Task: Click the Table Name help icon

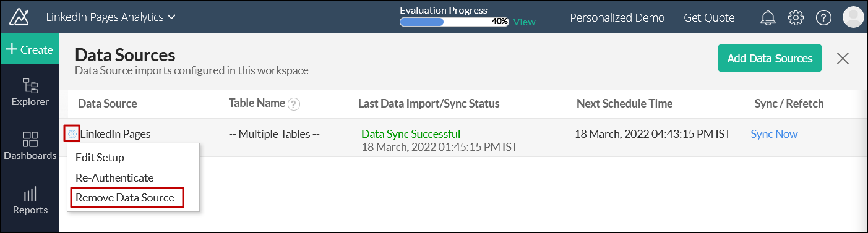Action: coord(294,104)
